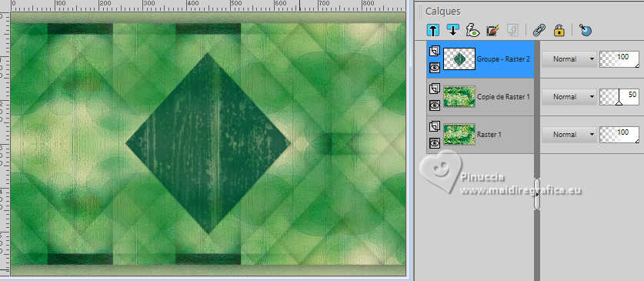Click the link layers chain icon
This screenshot has width=644, height=281.
[x=539, y=30]
